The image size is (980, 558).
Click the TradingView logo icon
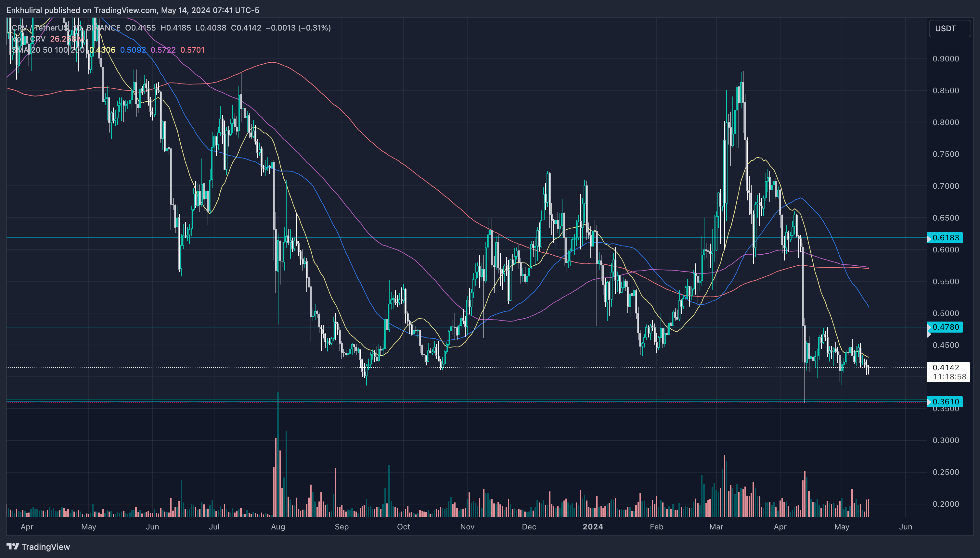click(x=13, y=546)
